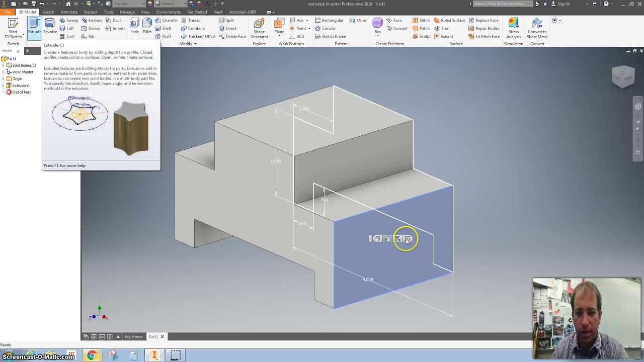Open the Decal tool
The image size is (644, 362).
114,21
